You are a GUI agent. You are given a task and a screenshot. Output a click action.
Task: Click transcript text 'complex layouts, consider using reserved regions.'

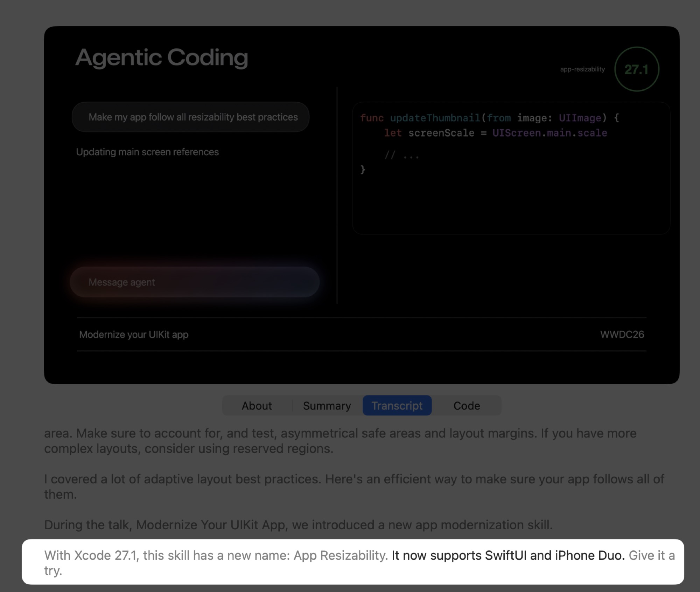point(189,448)
